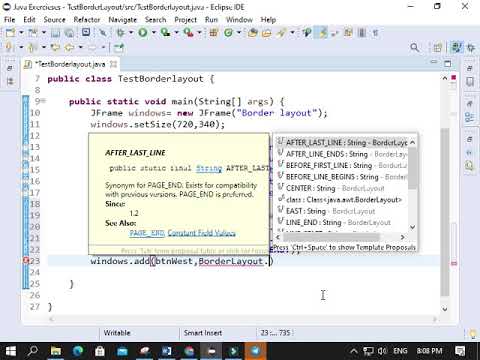Click the Save icon in toolbar
Image resolution: width=480 pixels, height=360 pixels.
coord(55,33)
